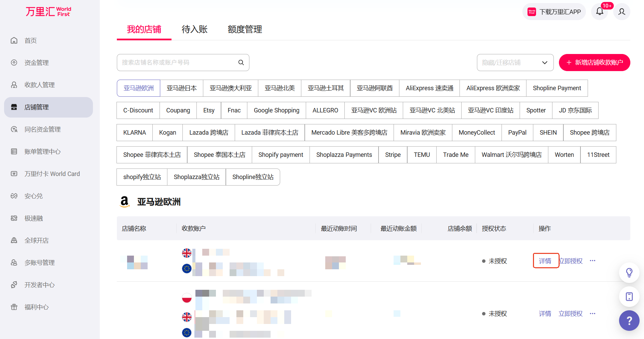Click the purple help question mark button
The image size is (644, 339).
(629, 321)
